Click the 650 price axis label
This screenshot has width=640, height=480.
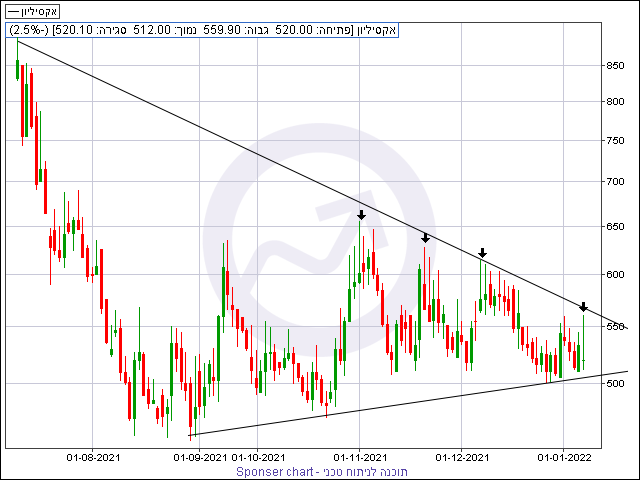point(615,227)
